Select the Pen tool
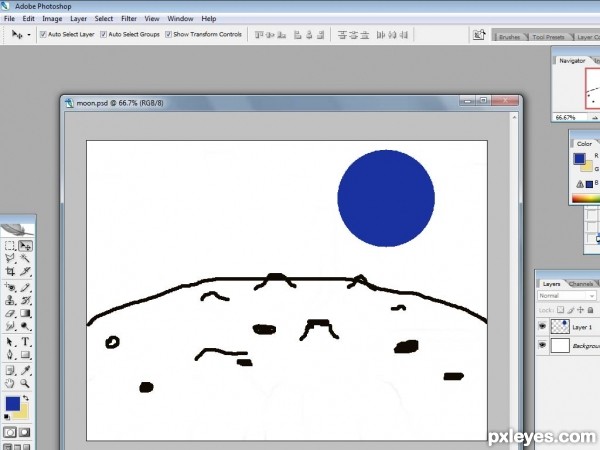This screenshot has width=600, height=450. [x=10, y=355]
